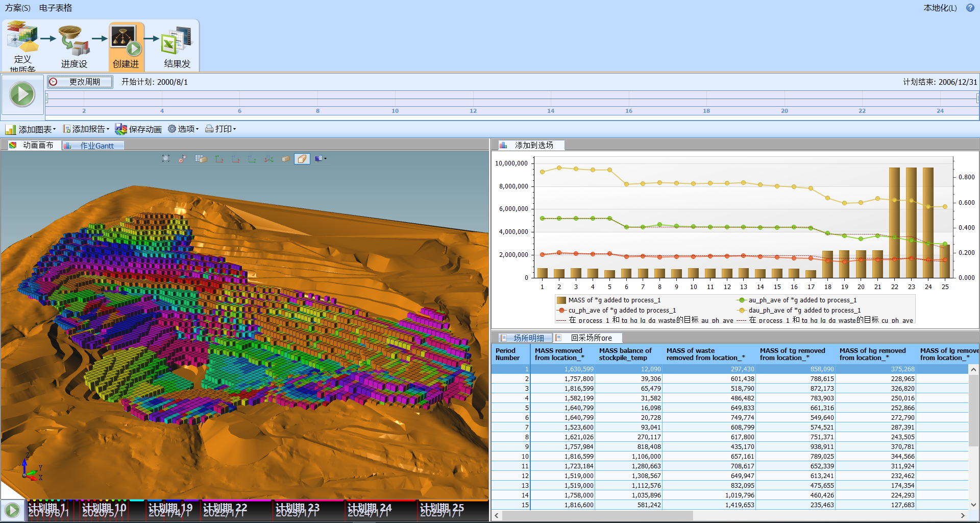Click the 保存动画 save animation icon
The image size is (980, 523).
pos(121,129)
